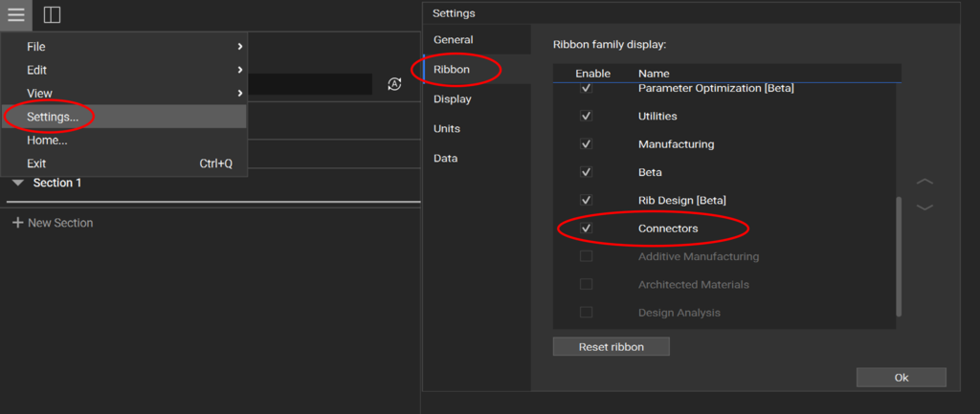980x414 pixels.
Task: Select the Rib Design [Beta] row name
Action: point(681,201)
